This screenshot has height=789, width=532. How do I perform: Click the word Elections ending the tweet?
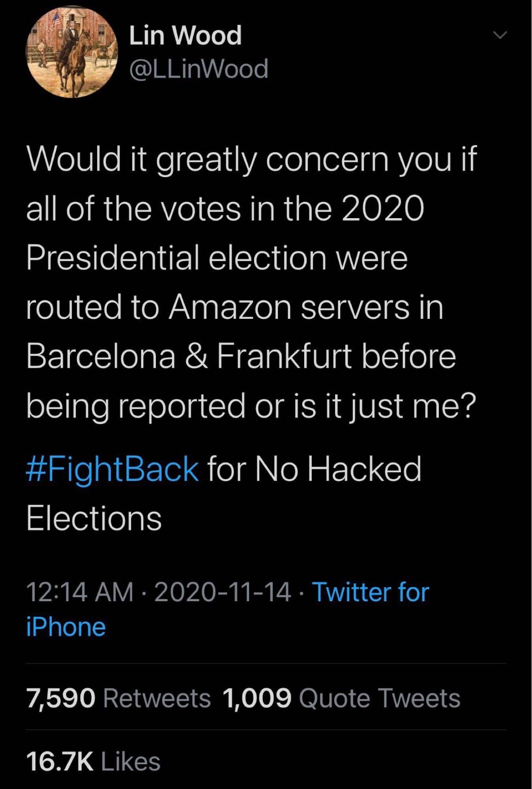coord(94,518)
